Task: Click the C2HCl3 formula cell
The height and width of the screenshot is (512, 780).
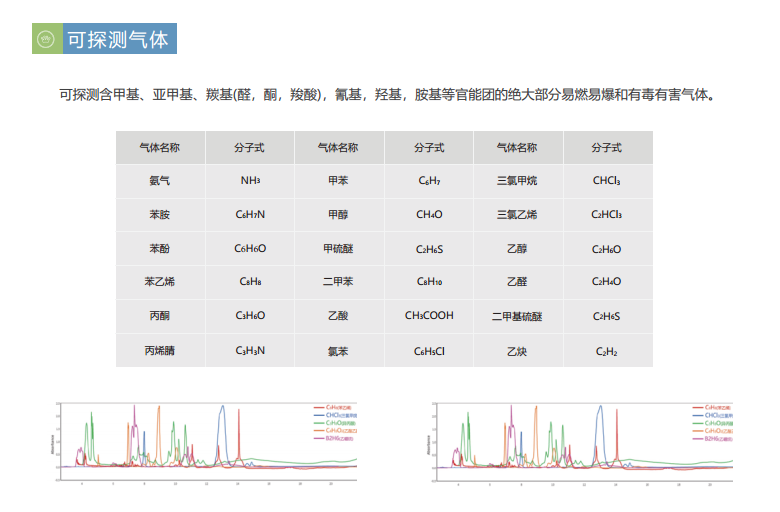Action: (607, 215)
